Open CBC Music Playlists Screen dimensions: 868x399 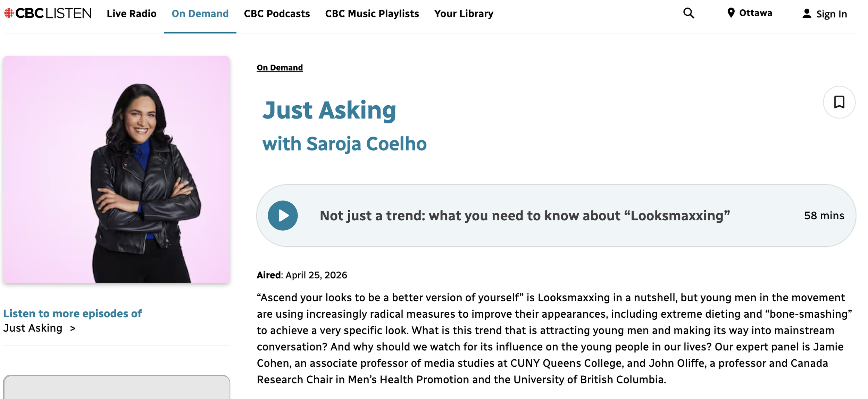coord(372,14)
